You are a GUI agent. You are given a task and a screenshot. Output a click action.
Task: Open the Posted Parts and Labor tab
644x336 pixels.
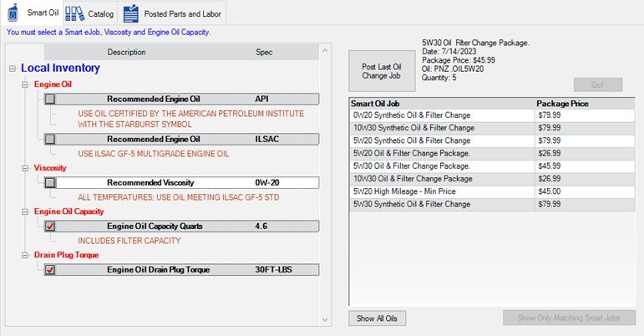click(x=172, y=13)
